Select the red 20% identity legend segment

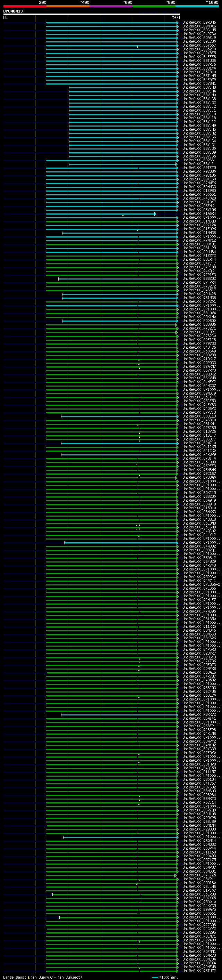25,6
